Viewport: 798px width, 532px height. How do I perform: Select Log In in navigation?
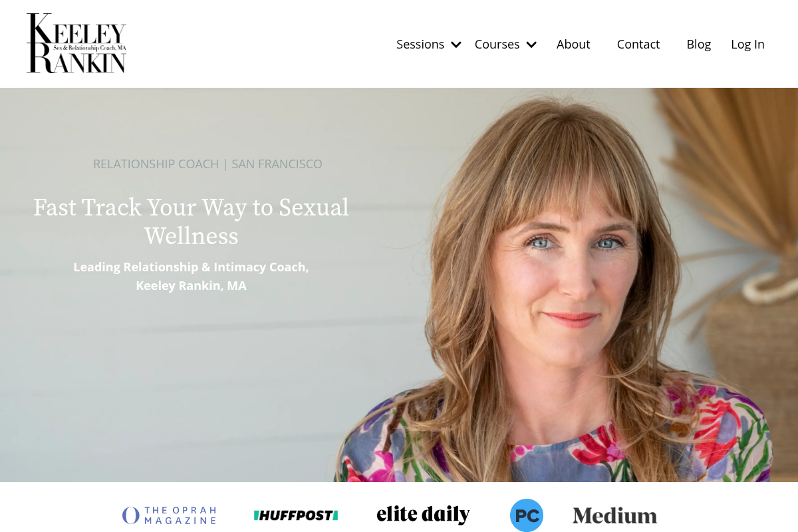pos(748,45)
